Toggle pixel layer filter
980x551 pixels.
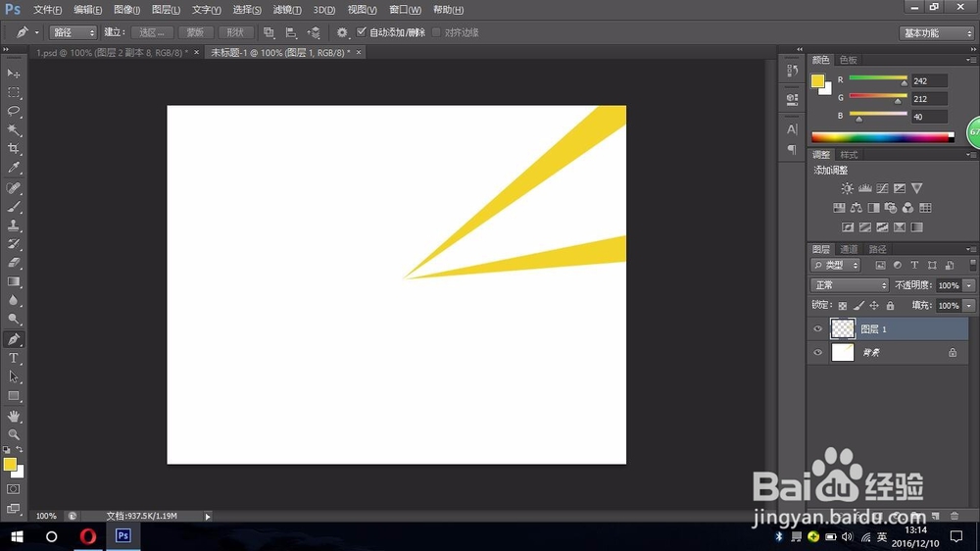[x=880, y=265]
